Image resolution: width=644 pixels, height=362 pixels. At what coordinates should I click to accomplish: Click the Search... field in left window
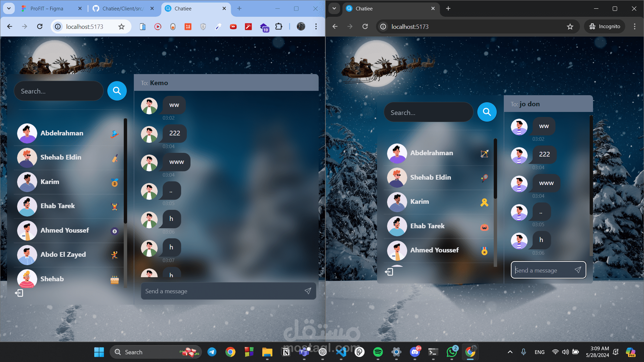click(59, 91)
